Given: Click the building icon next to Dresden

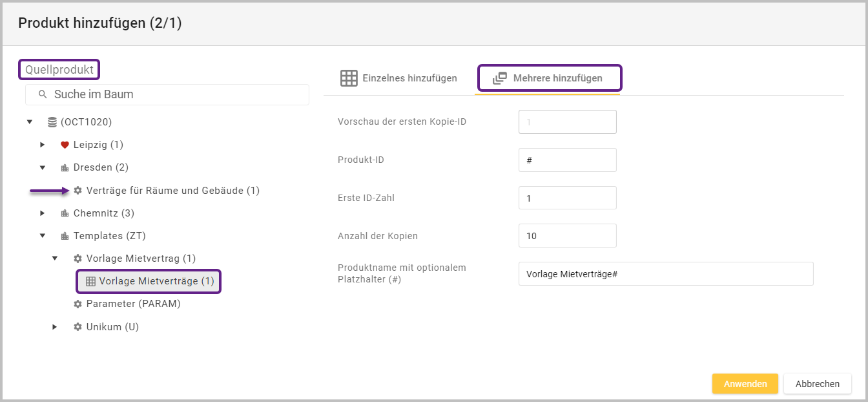Looking at the screenshot, I should (x=65, y=168).
